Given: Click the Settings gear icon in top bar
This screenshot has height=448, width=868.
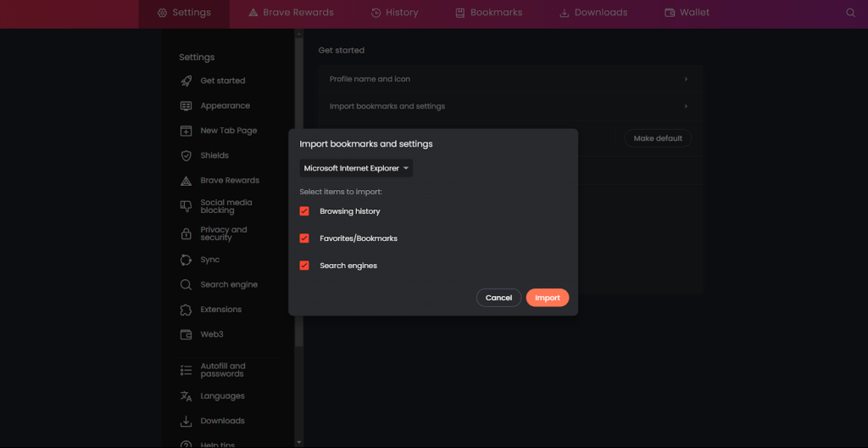Looking at the screenshot, I should pyautogui.click(x=162, y=13).
